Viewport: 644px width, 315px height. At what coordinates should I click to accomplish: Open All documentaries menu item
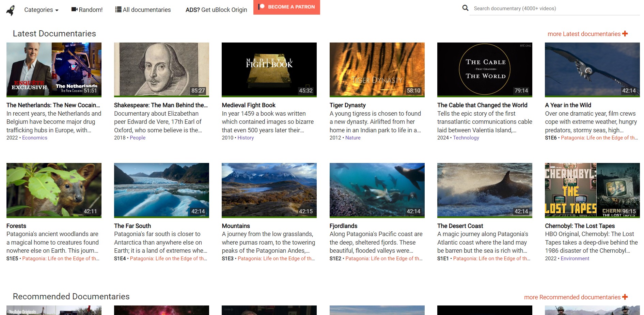(143, 10)
